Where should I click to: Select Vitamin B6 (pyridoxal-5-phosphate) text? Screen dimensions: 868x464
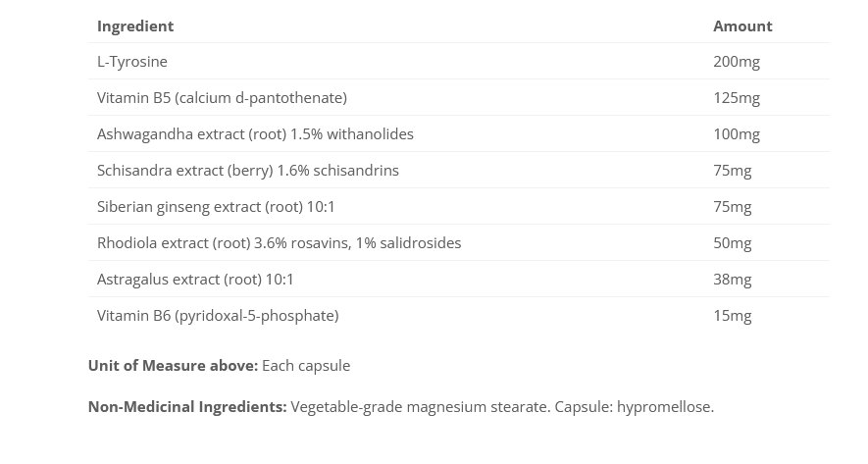click(218, 316)
